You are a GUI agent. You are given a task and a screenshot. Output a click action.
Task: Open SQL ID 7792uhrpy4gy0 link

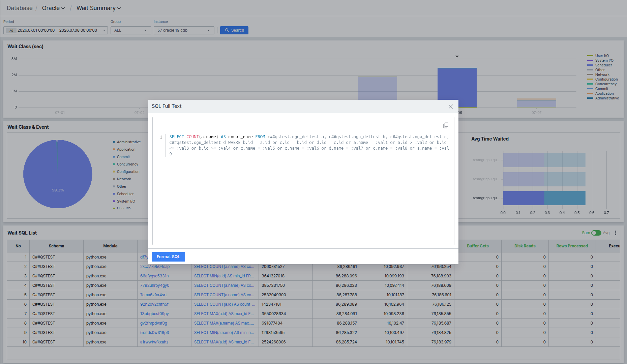click(155, 285)
